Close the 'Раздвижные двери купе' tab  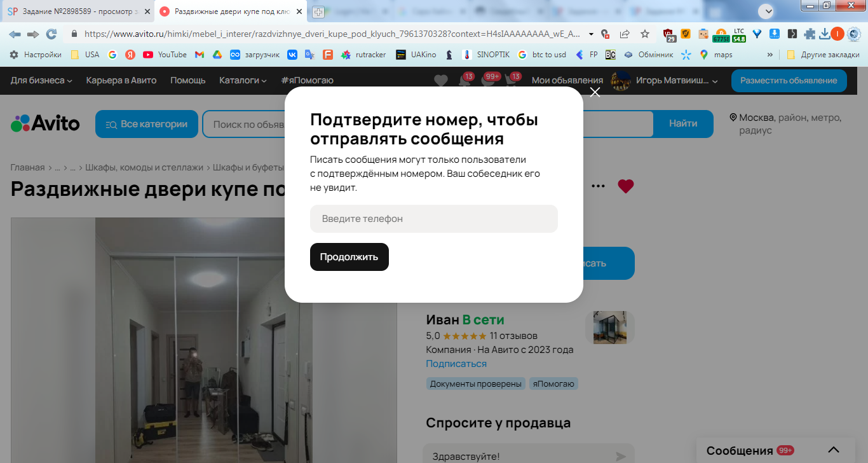[x=299, y=11]
